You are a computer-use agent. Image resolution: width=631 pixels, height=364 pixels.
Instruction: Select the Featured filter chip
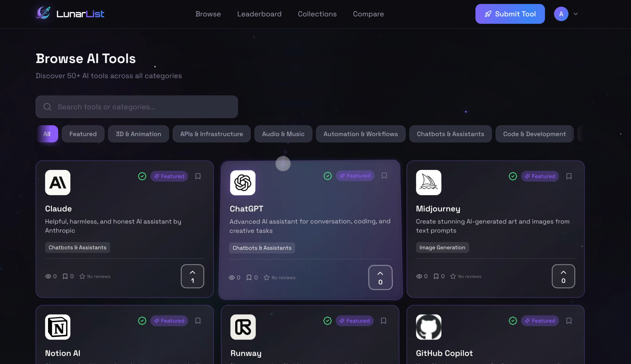pos(83,134)
